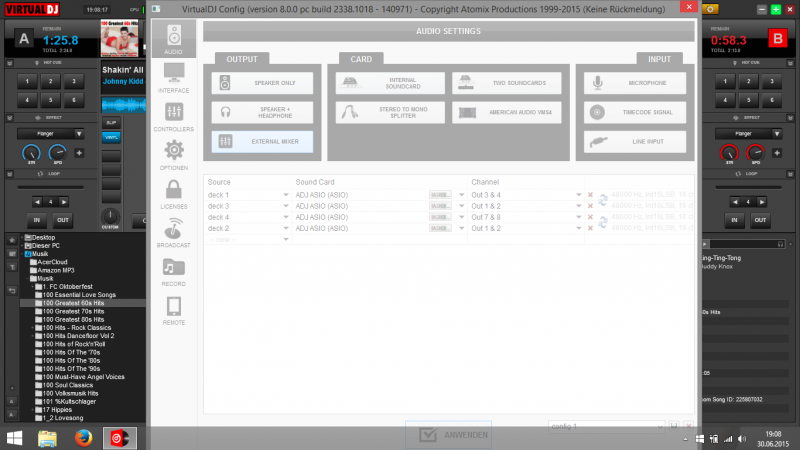Toggle VINYL mode on deck A
Viewport: 800px width, 450px height.
[111, 137]
